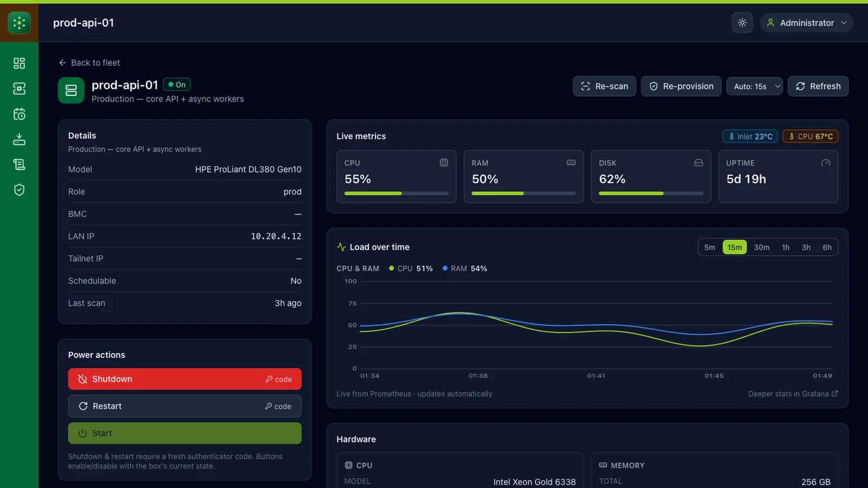Toggle the light/dark theme button
This screenshot has height=488, width=868.
[x=742, y=23]
